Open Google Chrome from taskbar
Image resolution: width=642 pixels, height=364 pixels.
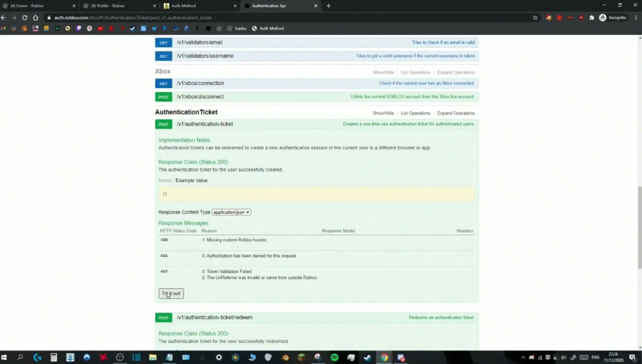[x=384, y=358]
